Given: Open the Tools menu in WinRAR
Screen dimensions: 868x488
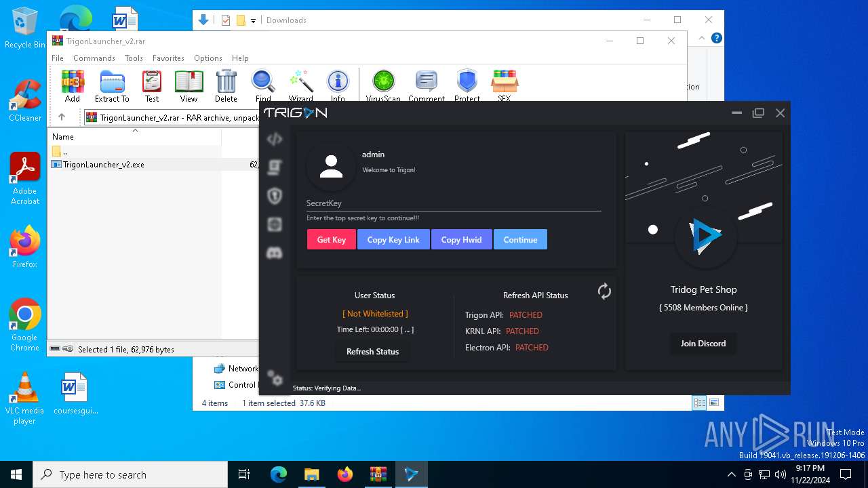Looking at the screenshot, I should tap(134, 58).
